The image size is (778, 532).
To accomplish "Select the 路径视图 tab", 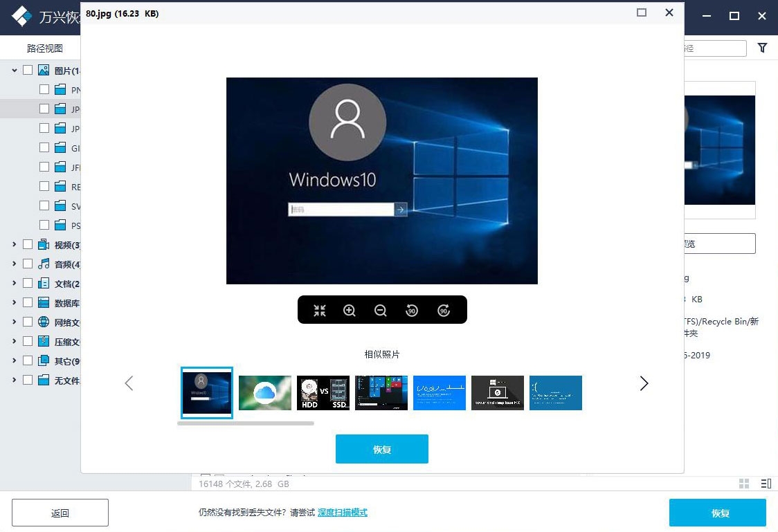I will coord(44,48).
